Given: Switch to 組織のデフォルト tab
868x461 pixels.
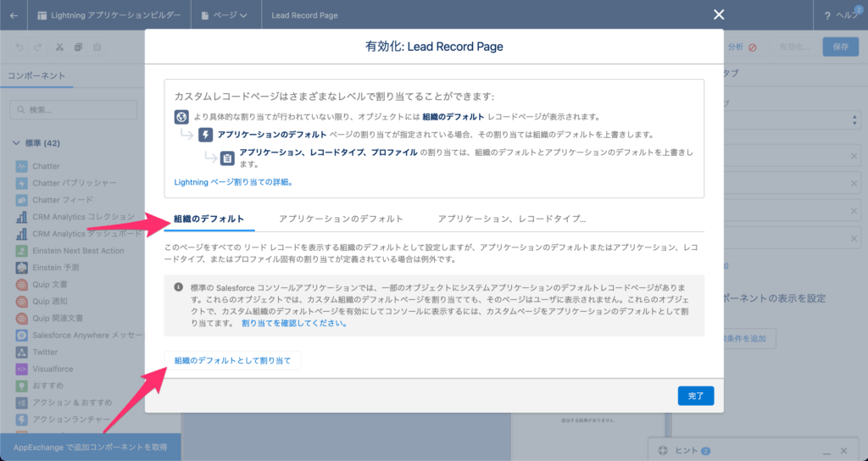Looking at the screenshot, I should [209, 219].
